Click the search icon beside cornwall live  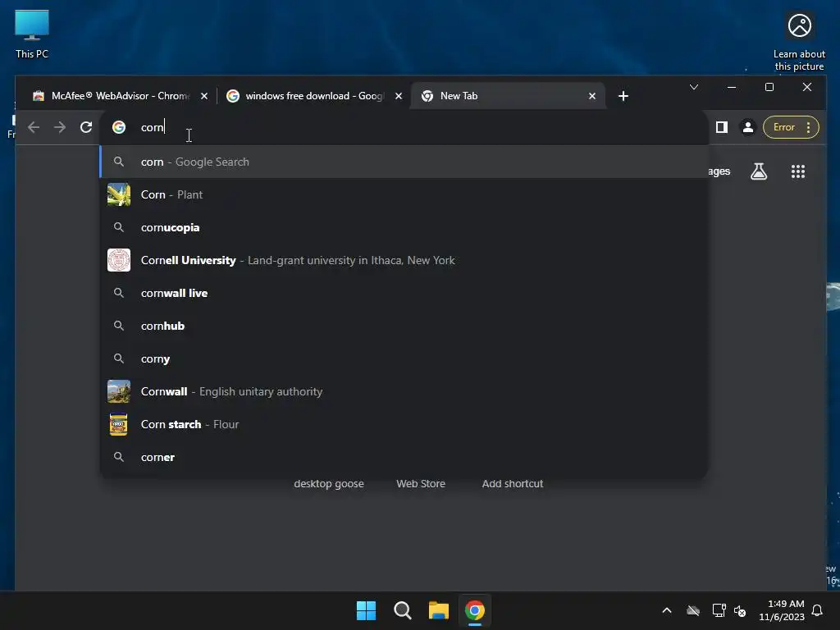[x=119, y=293]
